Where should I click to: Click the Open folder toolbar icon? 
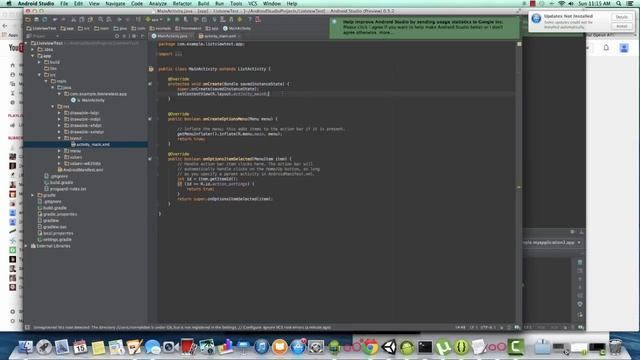click(28, 20)
